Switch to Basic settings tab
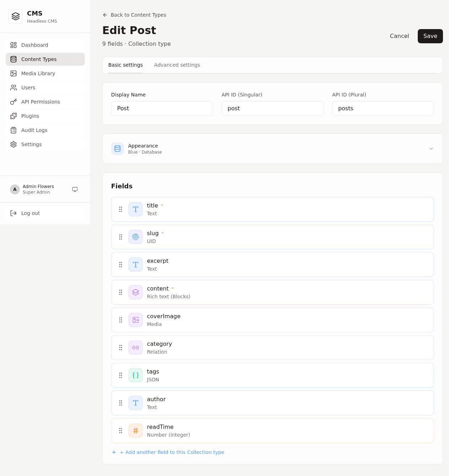The height and width of the screenshot is (476, 449). click(125, 65)
